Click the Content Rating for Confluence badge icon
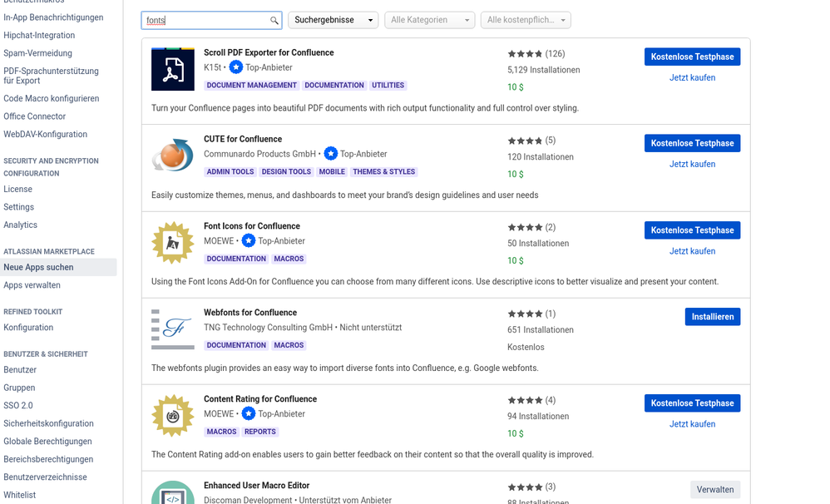The width and height of the screenshot is (830, 504). [x=172, y=414]
